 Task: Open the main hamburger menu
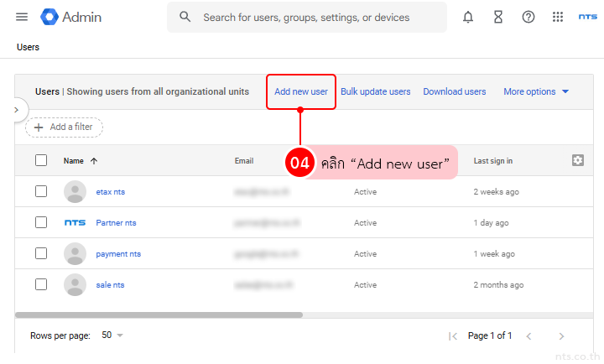tap(22, 17)
